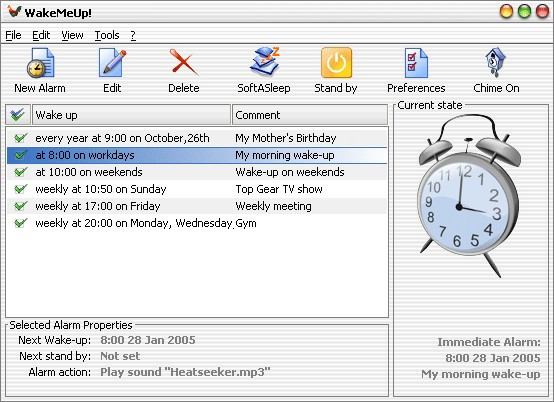
Task: Click the Edit pencil toolbar icon
Action: tap(112, 71)
